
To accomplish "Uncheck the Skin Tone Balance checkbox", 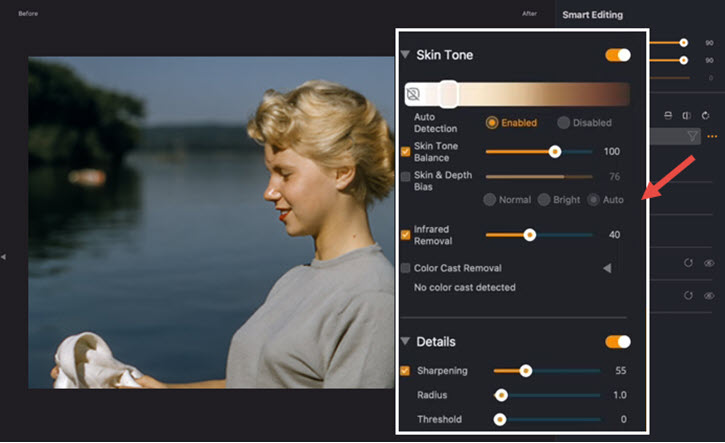I will click(406, 152).
